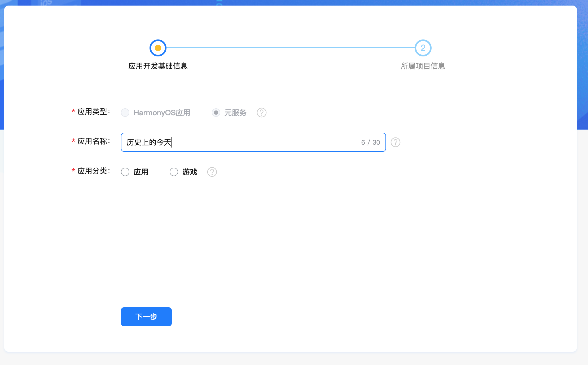Open help icon beside 游戏 category option

(212, 172)
